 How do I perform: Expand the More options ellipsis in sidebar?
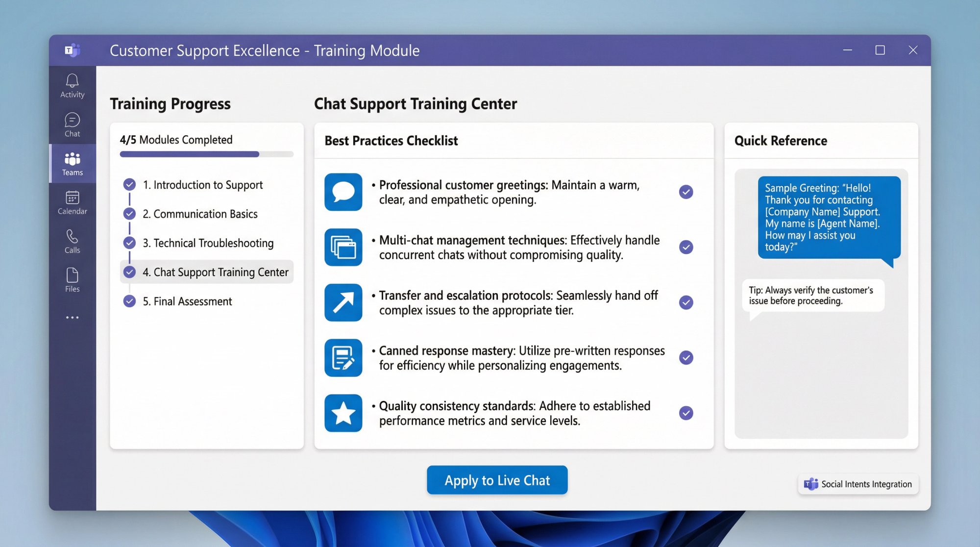click(72, 317)
